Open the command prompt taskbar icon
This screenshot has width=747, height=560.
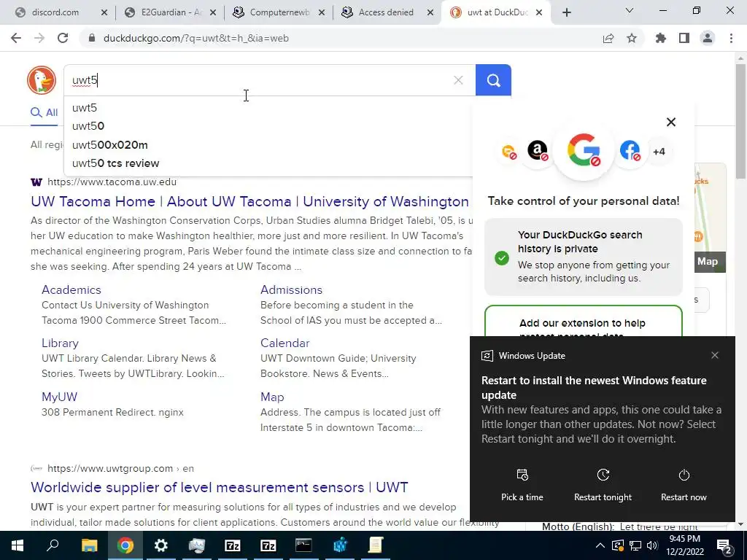303,545
